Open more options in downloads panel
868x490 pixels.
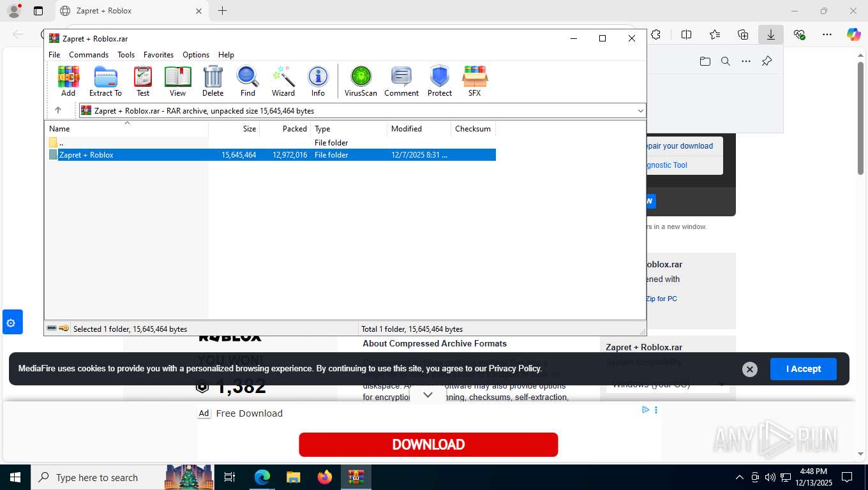[x=745, y=61]
